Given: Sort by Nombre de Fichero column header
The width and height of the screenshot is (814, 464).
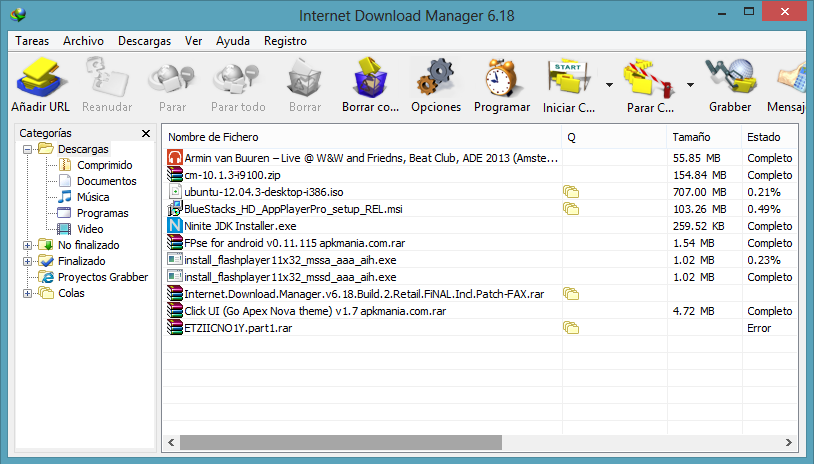Looking at the screenshot, I should (x=362, y=137).
